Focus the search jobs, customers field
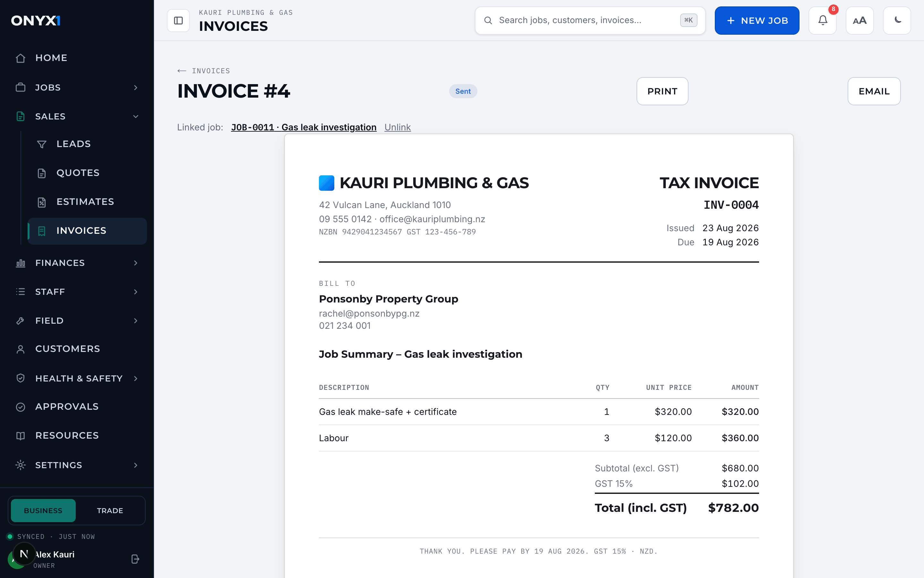924x578 pixels. [590, 21]
